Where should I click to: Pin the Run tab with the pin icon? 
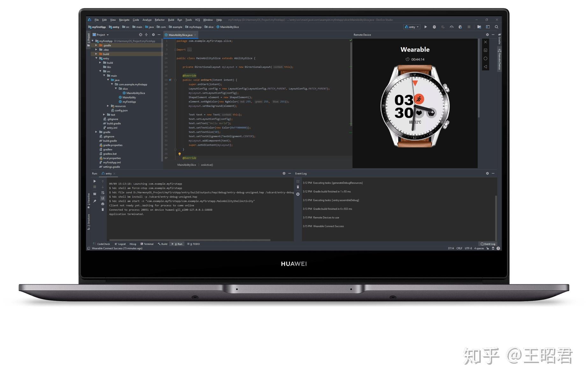click(95, 201)
